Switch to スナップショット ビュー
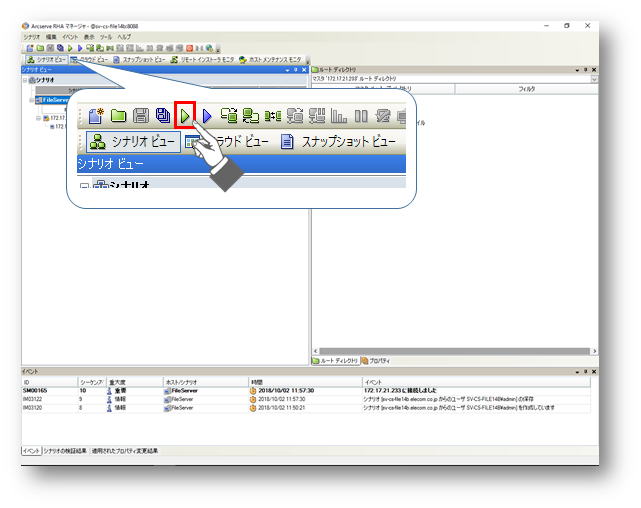 coord(139,60)
